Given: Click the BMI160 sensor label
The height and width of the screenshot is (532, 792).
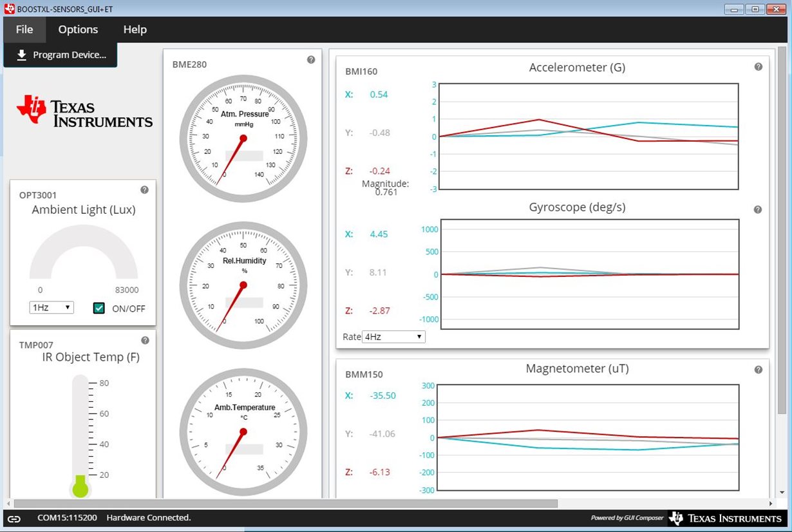Looking at the screenshot, I should 361,71.
